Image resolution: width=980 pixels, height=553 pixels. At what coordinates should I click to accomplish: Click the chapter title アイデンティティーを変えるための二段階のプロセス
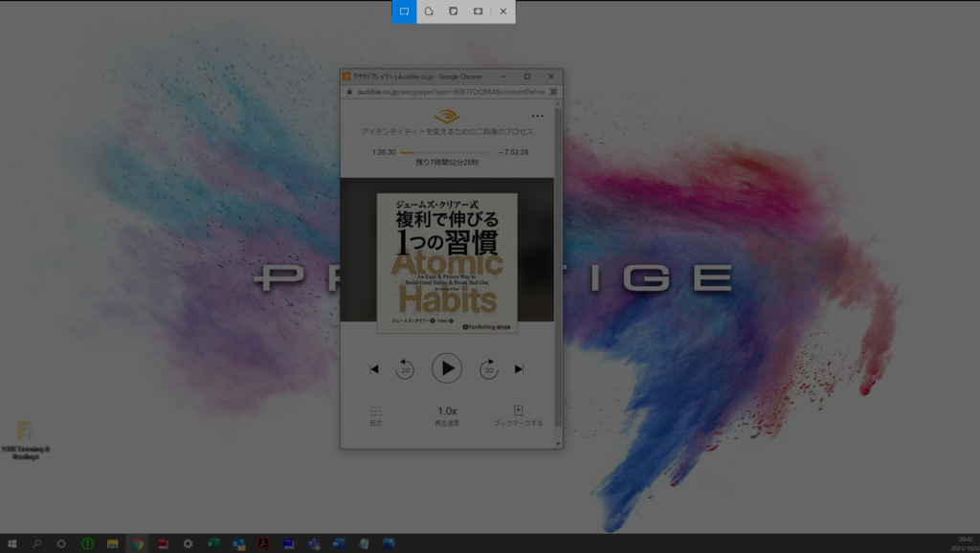point(447,132)
